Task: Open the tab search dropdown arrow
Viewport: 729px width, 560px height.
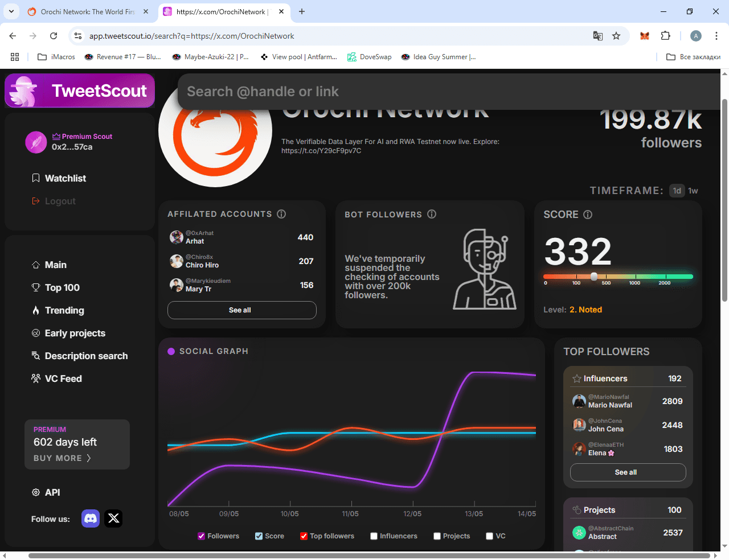Action: pyautogui.click(x=11, y=11)
